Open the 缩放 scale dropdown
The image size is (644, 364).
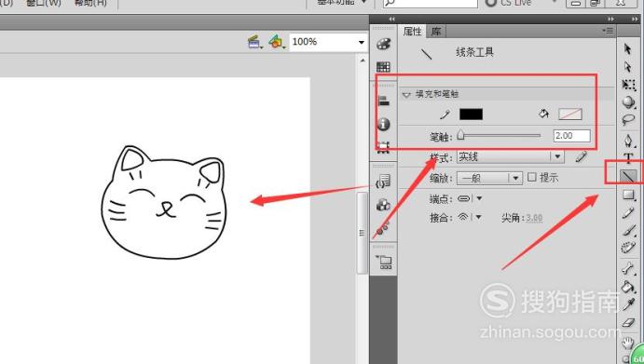point(490,178)
